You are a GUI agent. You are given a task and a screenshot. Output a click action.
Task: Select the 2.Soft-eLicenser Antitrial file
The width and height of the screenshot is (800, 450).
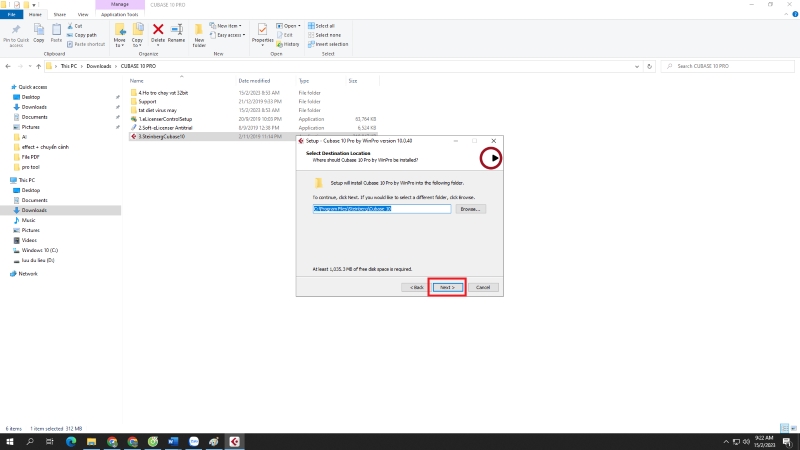point(165,128)
